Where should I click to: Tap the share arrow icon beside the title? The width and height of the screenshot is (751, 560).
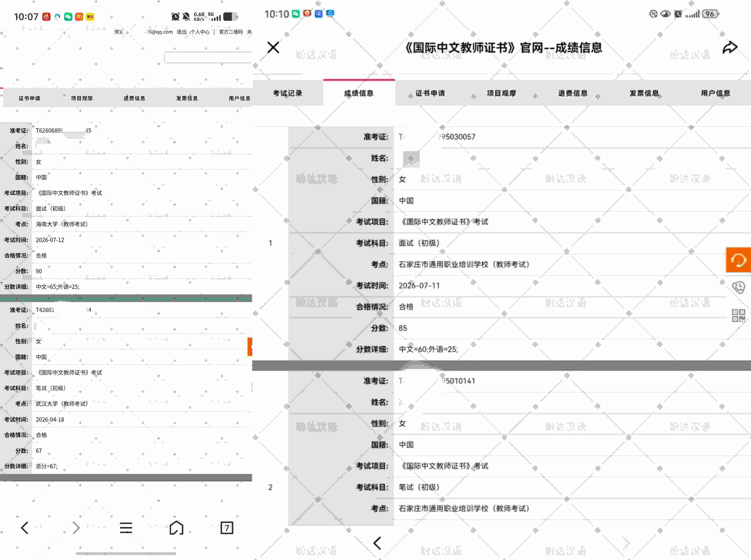(730, 47)
